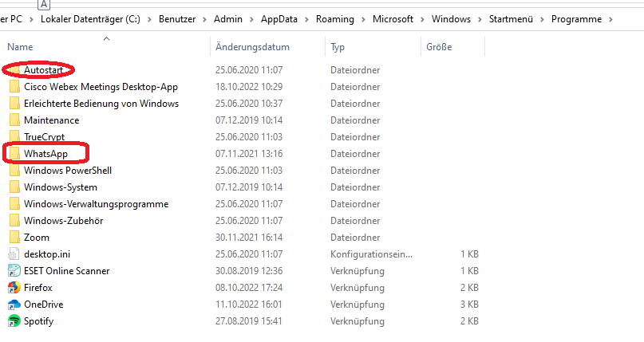Select the Zoom folder icon
This screenshot has width=644, height=342.
(14, 238)
